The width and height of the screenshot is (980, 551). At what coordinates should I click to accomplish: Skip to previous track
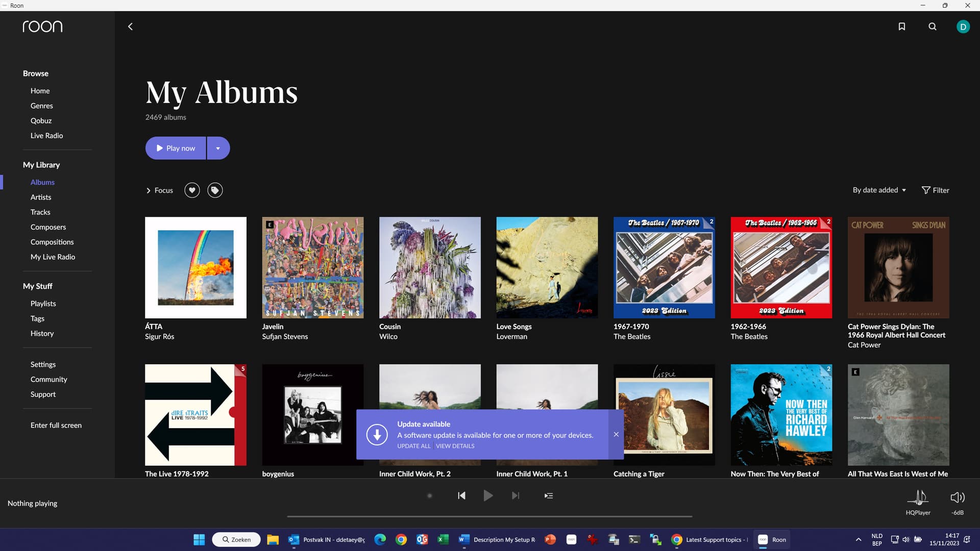coord(461,495)
